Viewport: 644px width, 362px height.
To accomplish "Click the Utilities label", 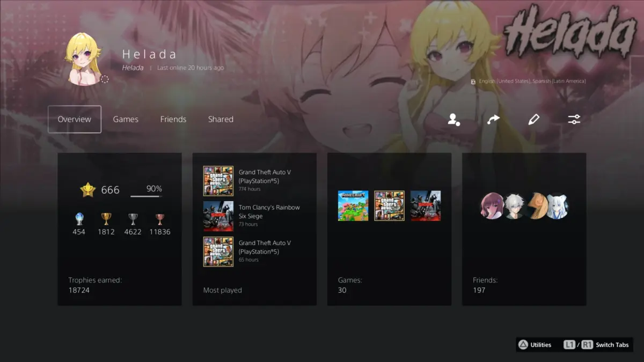I will [541, 345].
